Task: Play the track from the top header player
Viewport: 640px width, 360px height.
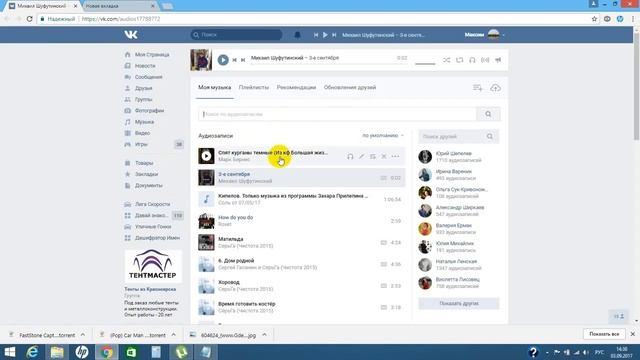Action: coord(325,35)
